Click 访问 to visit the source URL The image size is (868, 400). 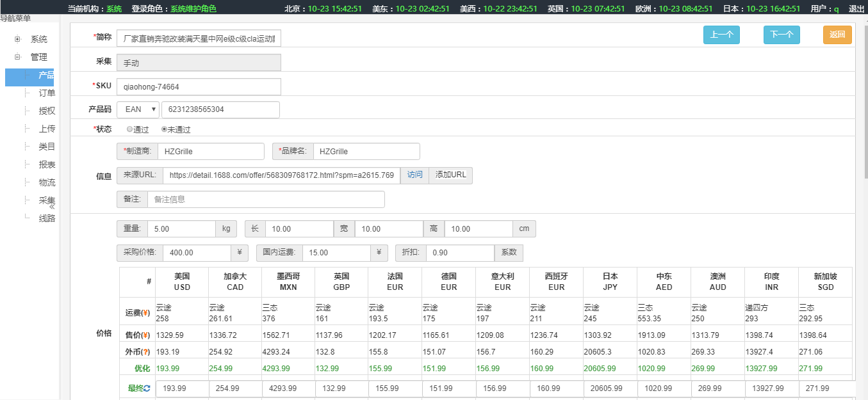(414, 175)
